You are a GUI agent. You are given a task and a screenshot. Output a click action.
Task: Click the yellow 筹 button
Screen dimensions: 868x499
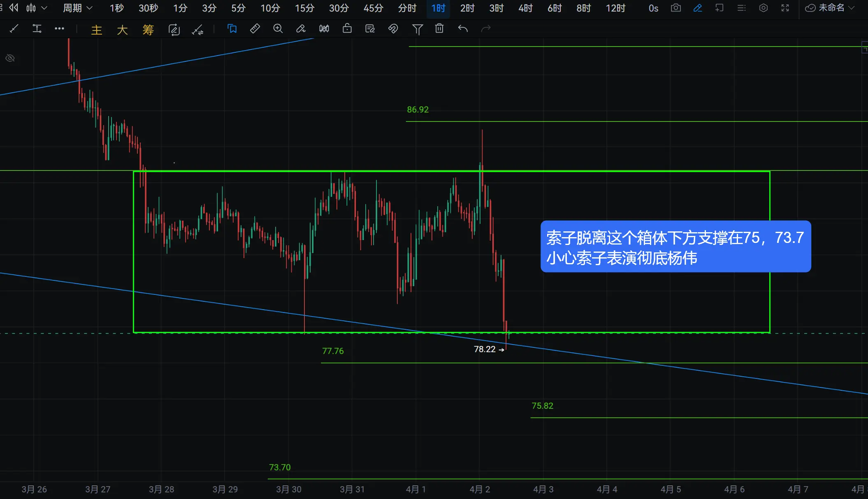click(x=148, y=30)
